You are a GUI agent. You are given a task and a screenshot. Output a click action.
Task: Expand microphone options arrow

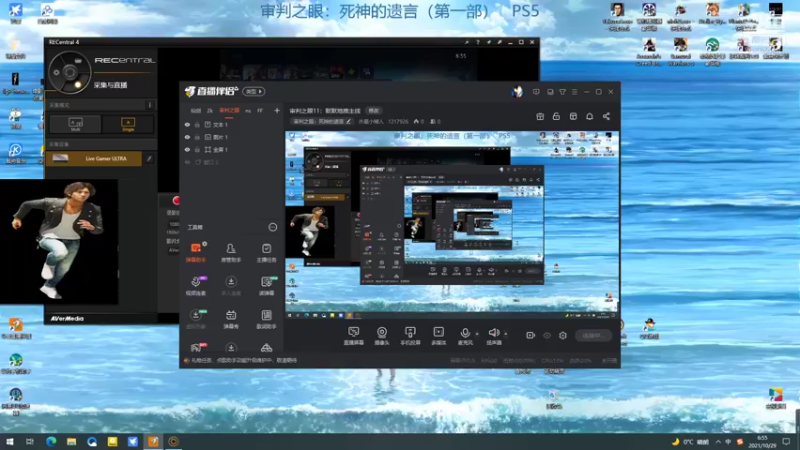point(477,334)
